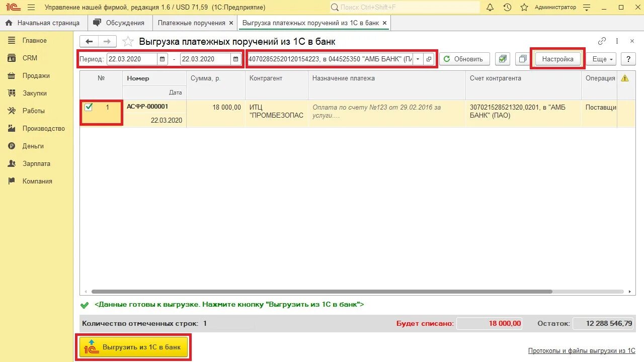Open CRM section in sidebar
The height and width of the screenshot is (362, 644).
30,58
